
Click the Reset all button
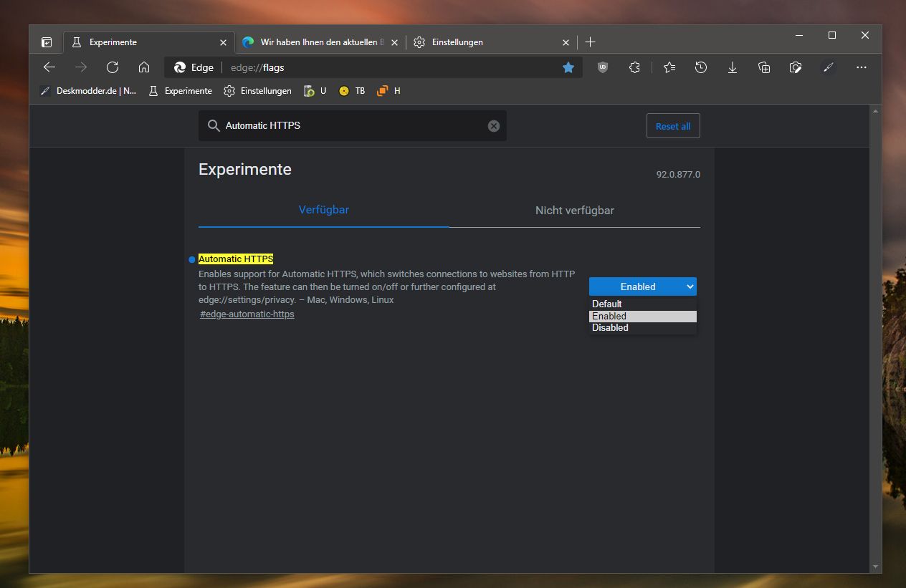[673, 126]
